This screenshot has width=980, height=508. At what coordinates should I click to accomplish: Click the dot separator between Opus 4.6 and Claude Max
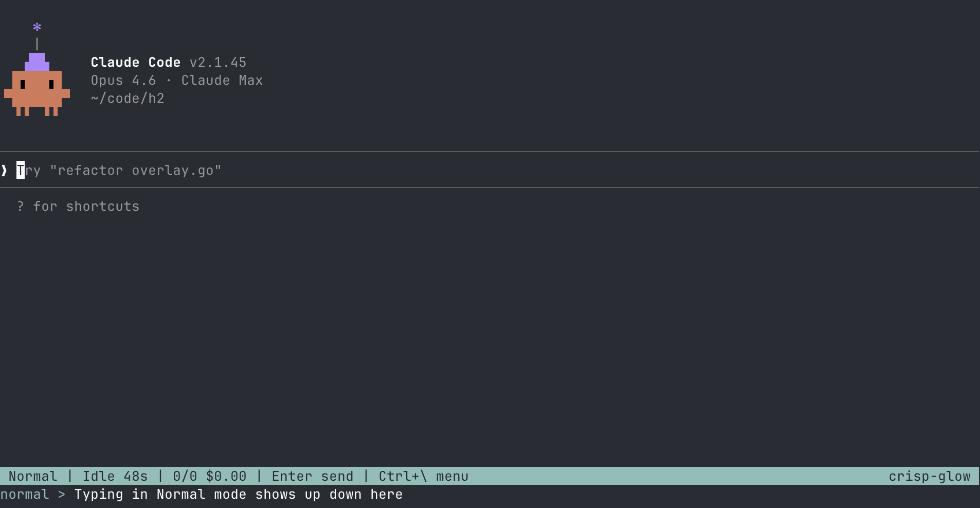[x=170, y=81]
